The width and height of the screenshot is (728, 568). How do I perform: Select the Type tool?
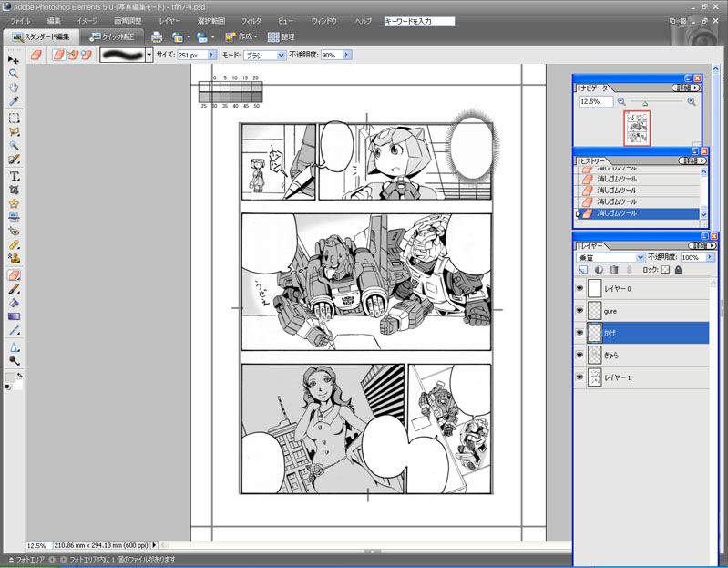(x=14, y=177)
